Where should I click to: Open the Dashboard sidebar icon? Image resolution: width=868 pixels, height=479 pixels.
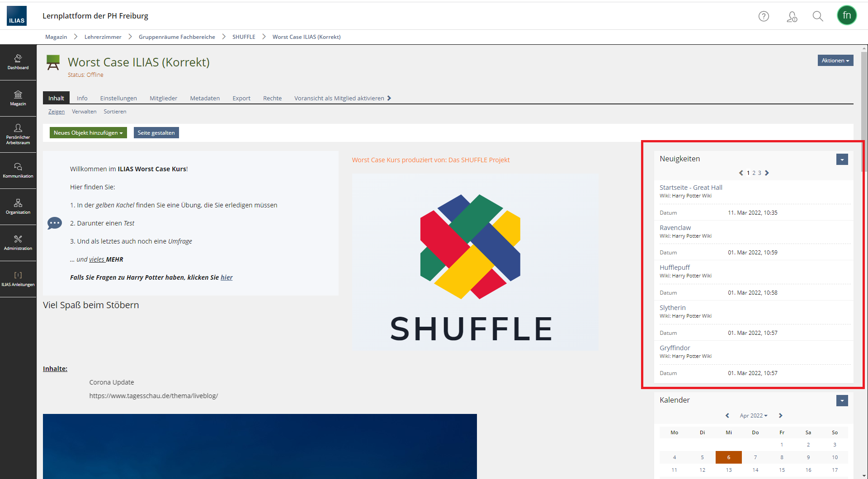(18, 62)
